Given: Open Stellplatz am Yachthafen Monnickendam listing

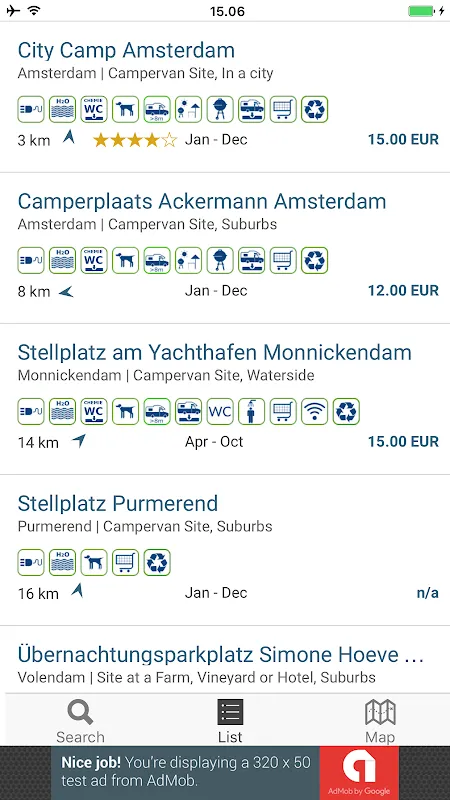Looking at the screenshot, I should [225, 399].
